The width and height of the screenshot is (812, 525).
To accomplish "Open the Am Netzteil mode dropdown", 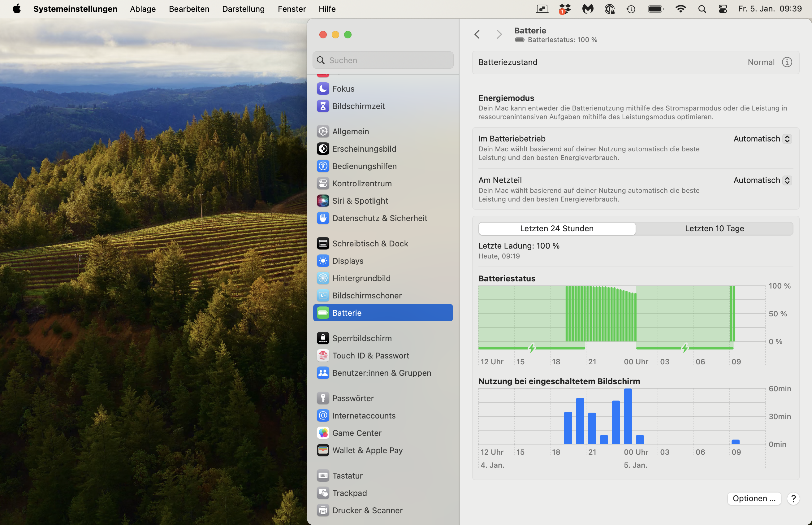I will [x=762, y=180].
